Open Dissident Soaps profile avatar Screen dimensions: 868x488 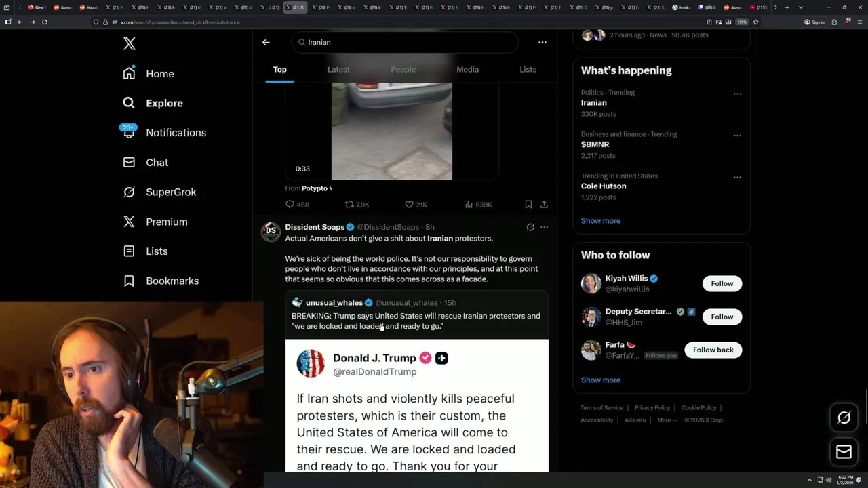coord(271,230)
